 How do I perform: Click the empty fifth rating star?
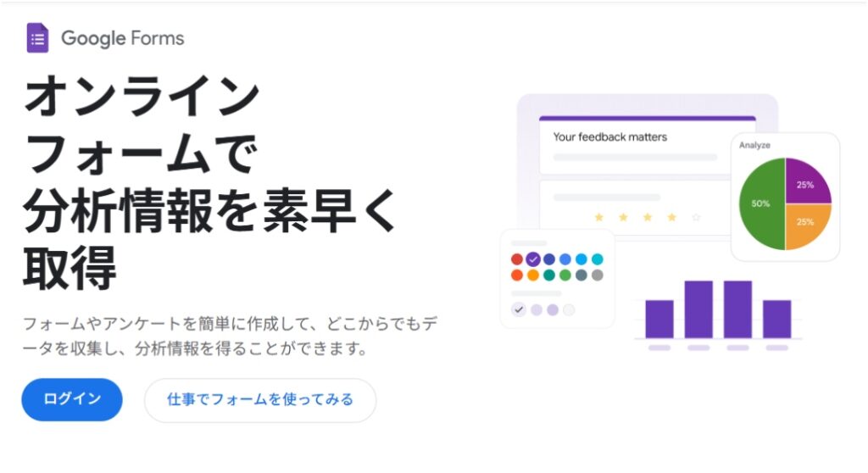pyautogui.click(x=696, y=218)
